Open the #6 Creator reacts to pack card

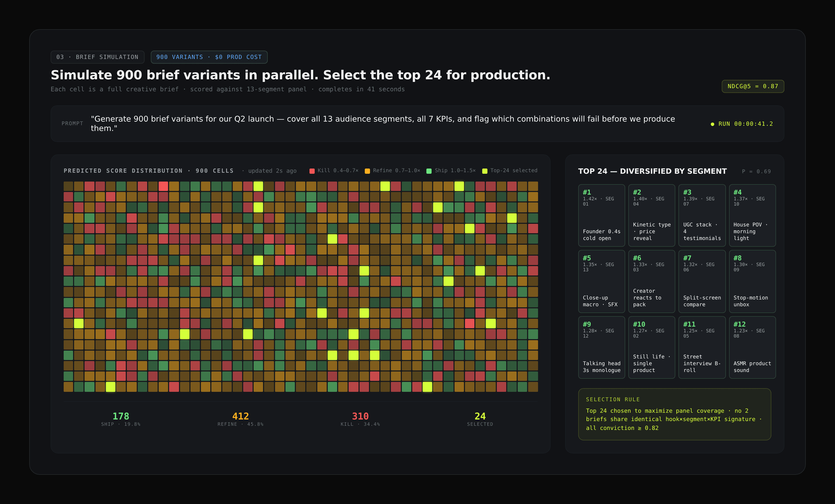[x=651, y=281]
